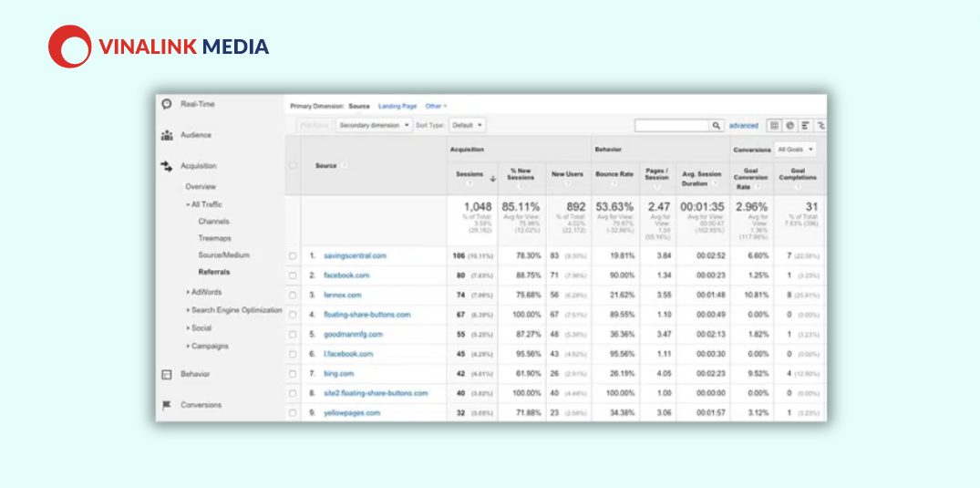
Task: Click help icon under Goal Completions
Action: coord(797,186)
